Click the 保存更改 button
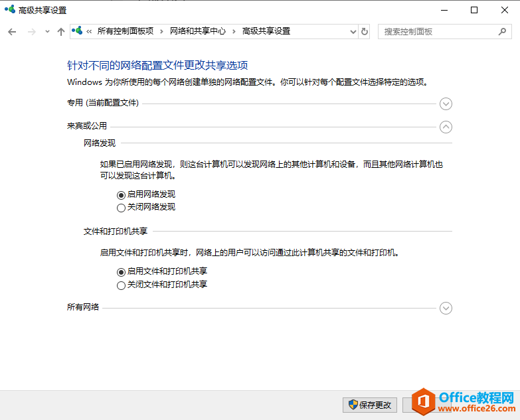This screenshot has height=420, width=520. 370,405
